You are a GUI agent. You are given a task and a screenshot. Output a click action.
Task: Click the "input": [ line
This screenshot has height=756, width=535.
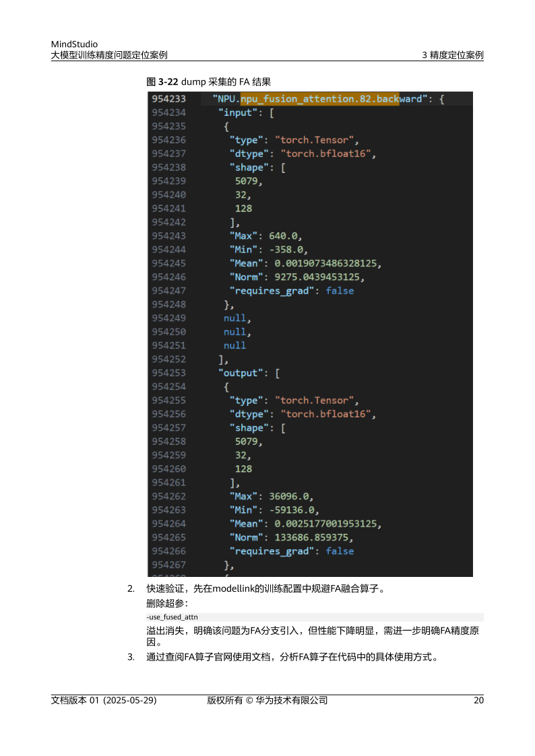(246, 113)
